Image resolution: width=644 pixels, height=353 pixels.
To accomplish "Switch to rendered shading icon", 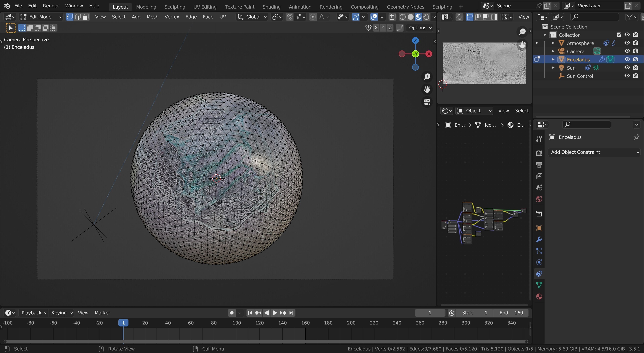I will tap(426, 17).
